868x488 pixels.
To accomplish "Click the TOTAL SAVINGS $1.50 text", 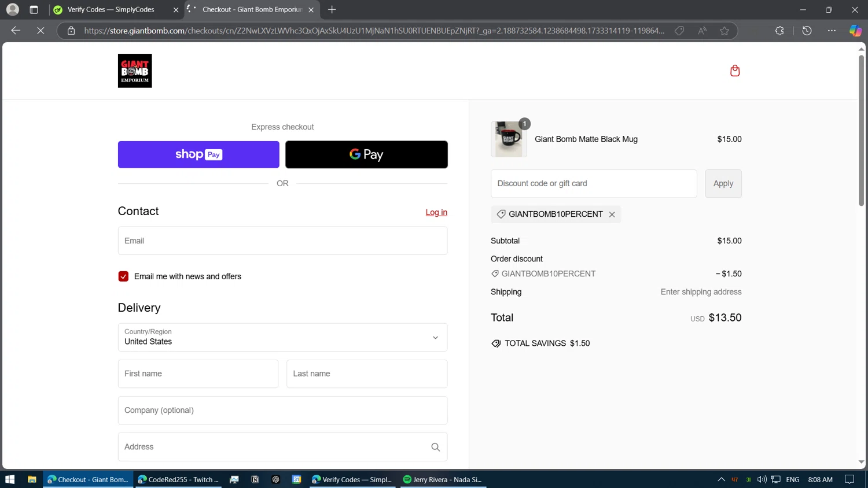I will click(x=547, y=343).
